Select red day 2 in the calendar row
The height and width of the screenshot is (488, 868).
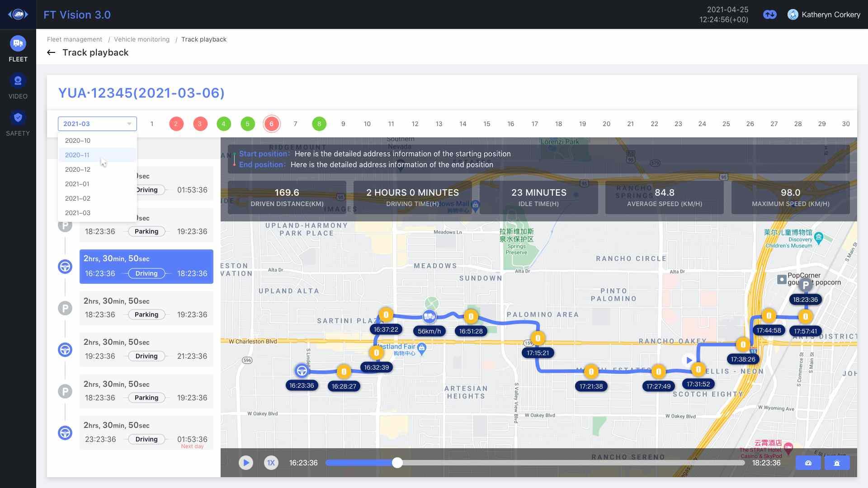coord(176,124)
